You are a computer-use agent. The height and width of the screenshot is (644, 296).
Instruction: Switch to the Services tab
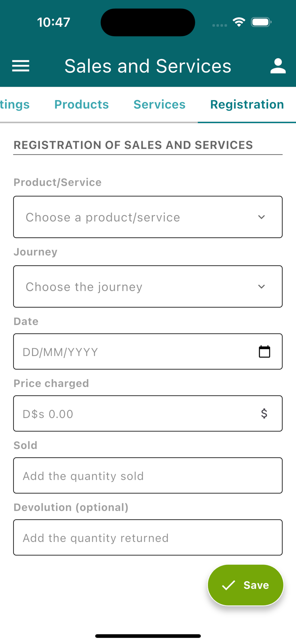(x=159, y=104)
